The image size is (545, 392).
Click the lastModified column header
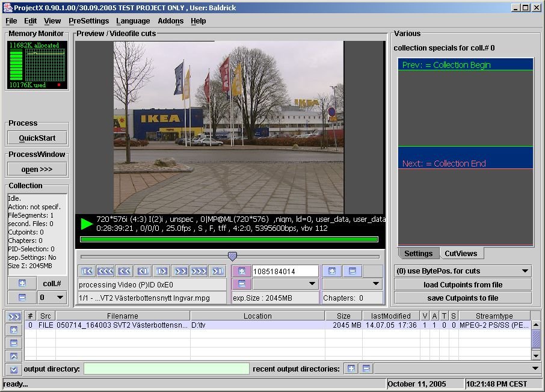[x=390, y=316]
